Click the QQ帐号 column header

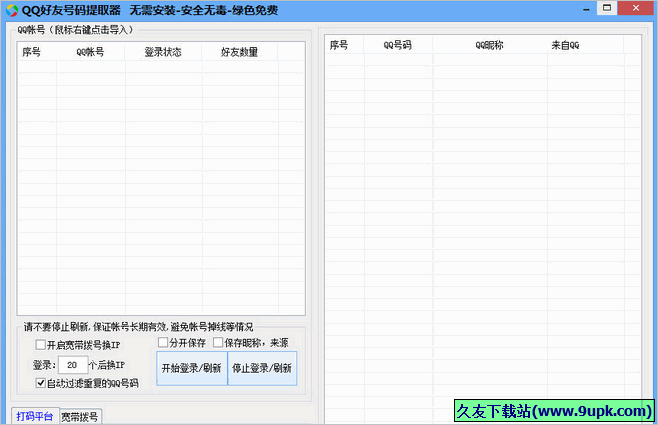coord(90,52)
